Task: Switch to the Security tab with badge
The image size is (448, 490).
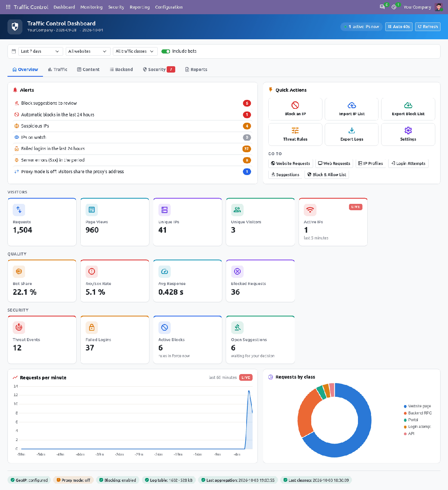Action: click(x=159, y=70)
